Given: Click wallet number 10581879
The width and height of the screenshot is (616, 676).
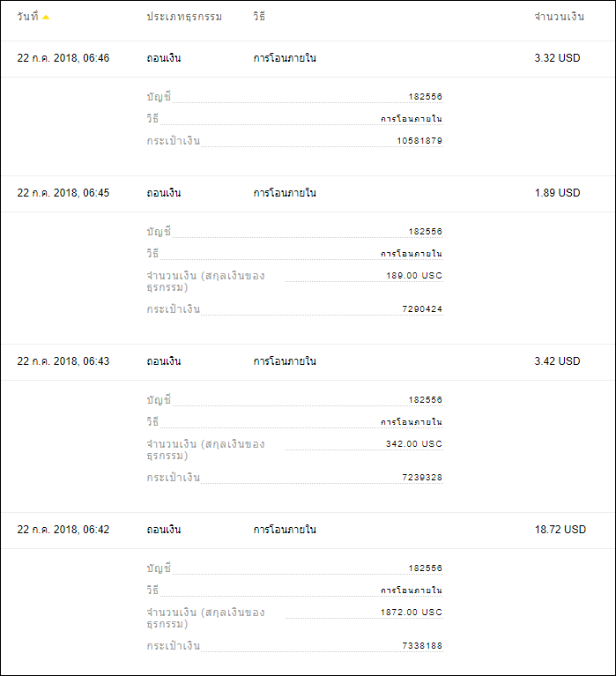Looking at the screenshot, I should click(x=419, y=140).
